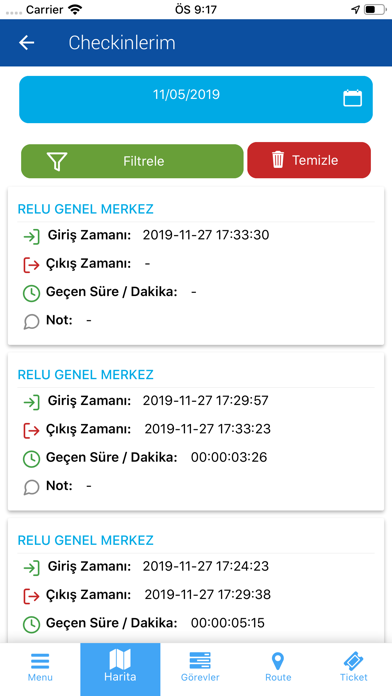Open the Görevler tab
The height and width of the screenshot is (696, 392).
(200, 668)
